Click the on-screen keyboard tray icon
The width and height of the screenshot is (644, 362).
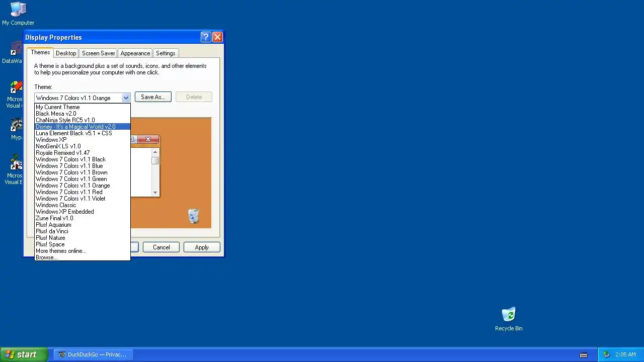pyautogui.click(x=584, y=354)
